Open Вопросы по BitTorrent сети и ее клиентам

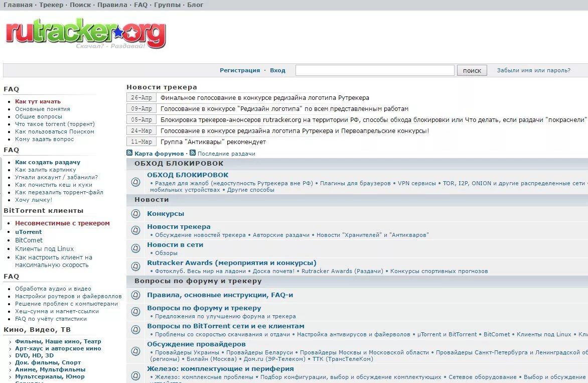(226, 326)
